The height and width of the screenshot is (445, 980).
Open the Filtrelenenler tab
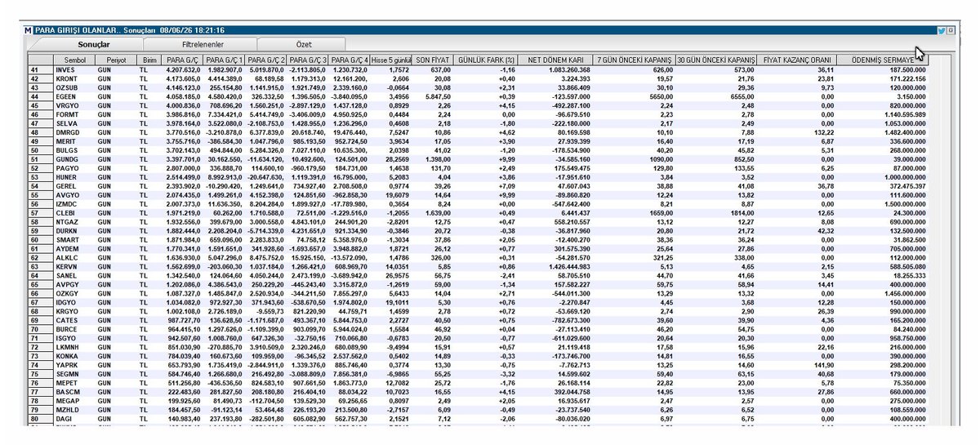203,44
